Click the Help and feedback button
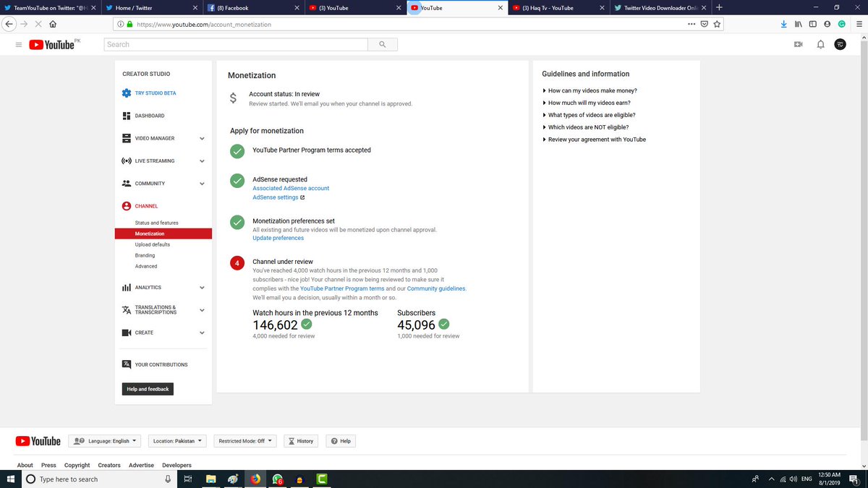The image size is (868, 488). (x=148, y=389)
